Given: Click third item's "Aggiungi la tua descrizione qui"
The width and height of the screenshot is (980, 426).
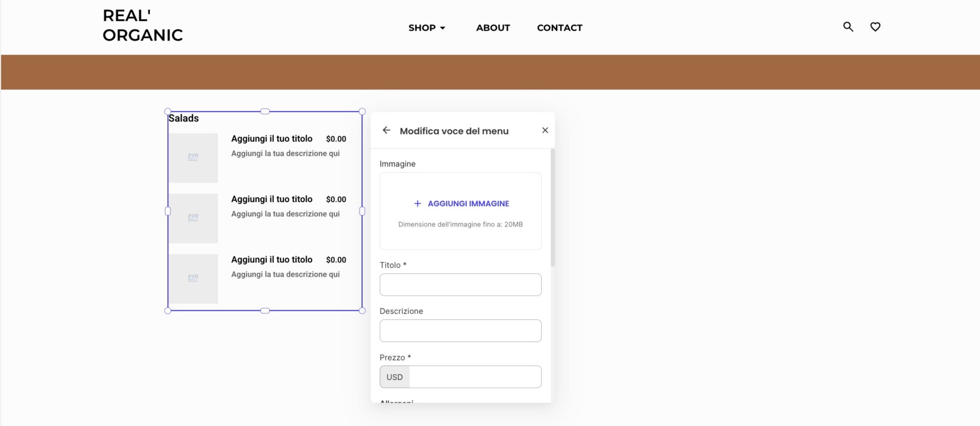Looking at the screenshot, I should point(286,275).
